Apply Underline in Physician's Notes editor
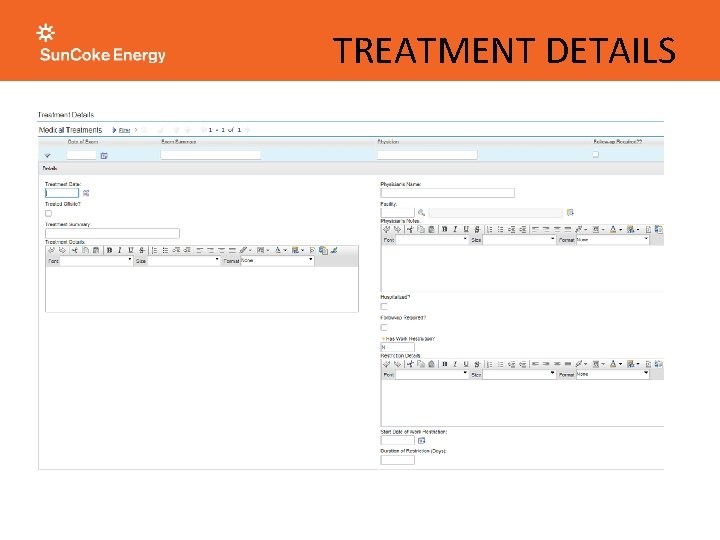The height and width of the screenshot is (540, 720). coord(466,229)
